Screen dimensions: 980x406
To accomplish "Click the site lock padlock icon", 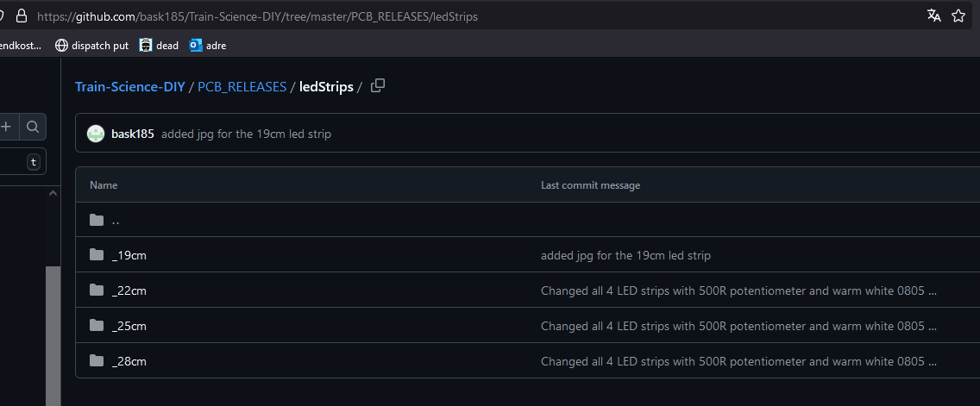I will coord(22,16).
